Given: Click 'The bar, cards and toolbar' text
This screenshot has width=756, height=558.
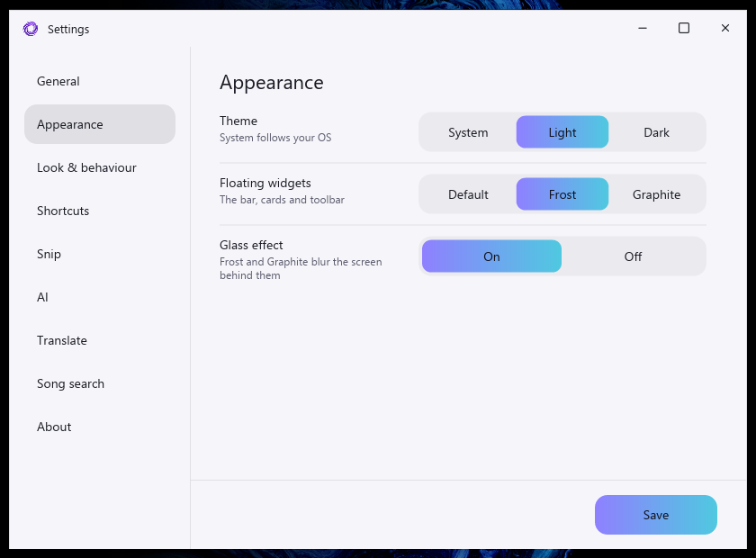Looking at the screenshot, I should click(x=282, y=200).
